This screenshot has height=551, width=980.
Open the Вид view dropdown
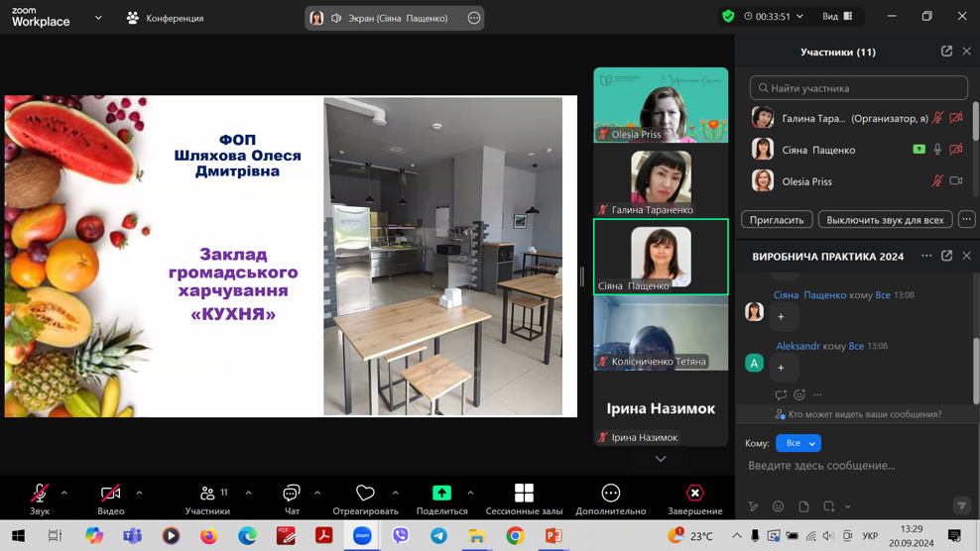pyautogui.click(x=836, y=17)
